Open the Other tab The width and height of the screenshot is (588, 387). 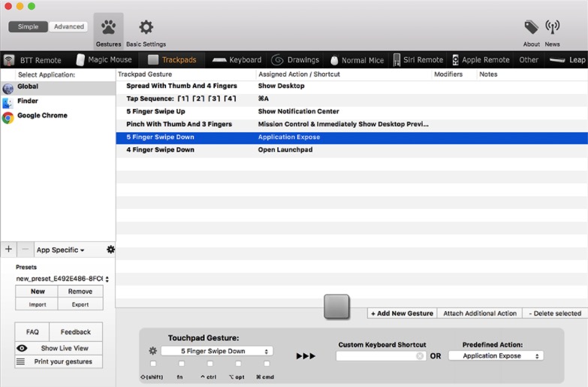(x=529, y=59)
